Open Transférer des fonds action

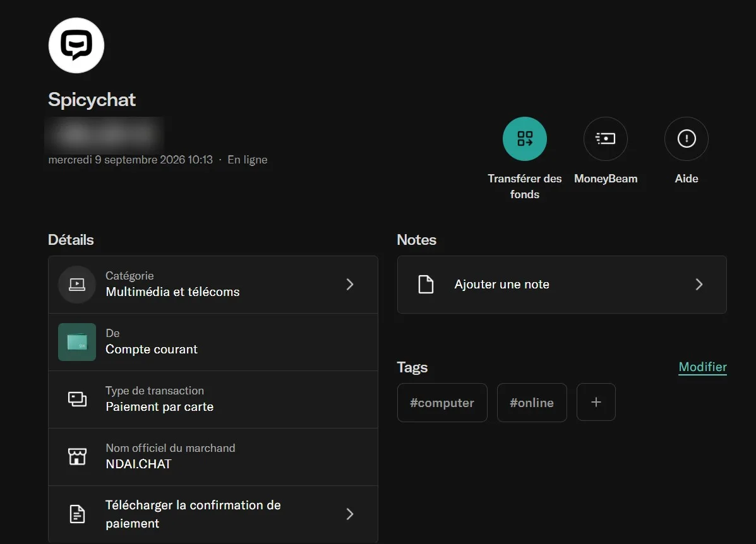525,139
